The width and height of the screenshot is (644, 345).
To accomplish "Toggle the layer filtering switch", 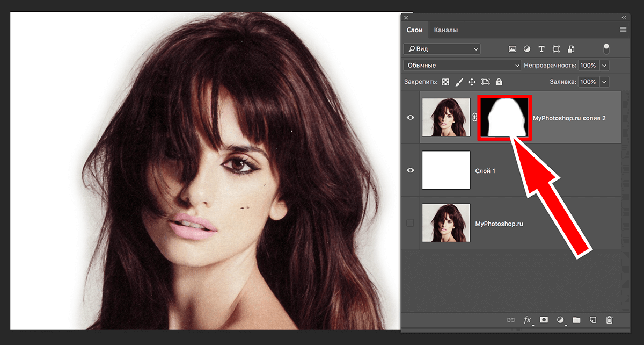I will (606, 49).
